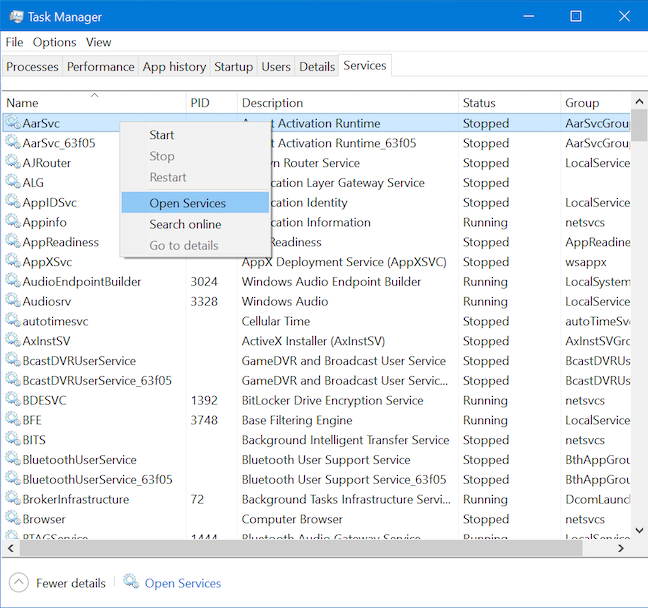
Task: Click BitLocker Drive Encryption Service description
Action: coord(332,400)
